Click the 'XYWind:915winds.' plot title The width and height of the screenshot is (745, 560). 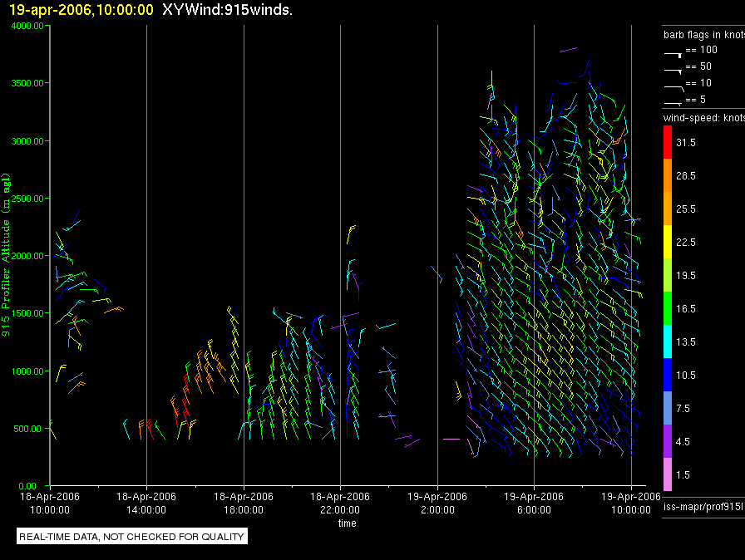[227, 9]
